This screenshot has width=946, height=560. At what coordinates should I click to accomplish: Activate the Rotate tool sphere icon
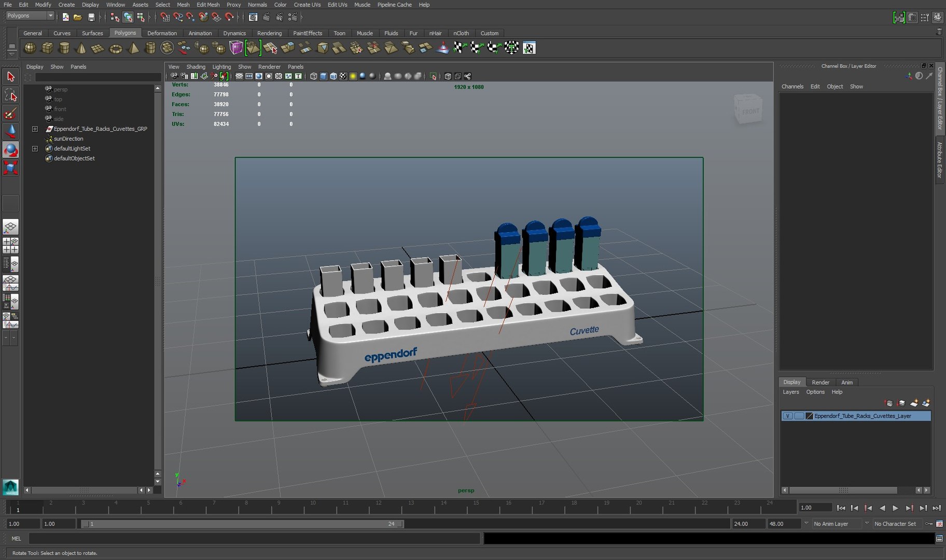click(x=11, y=150)
